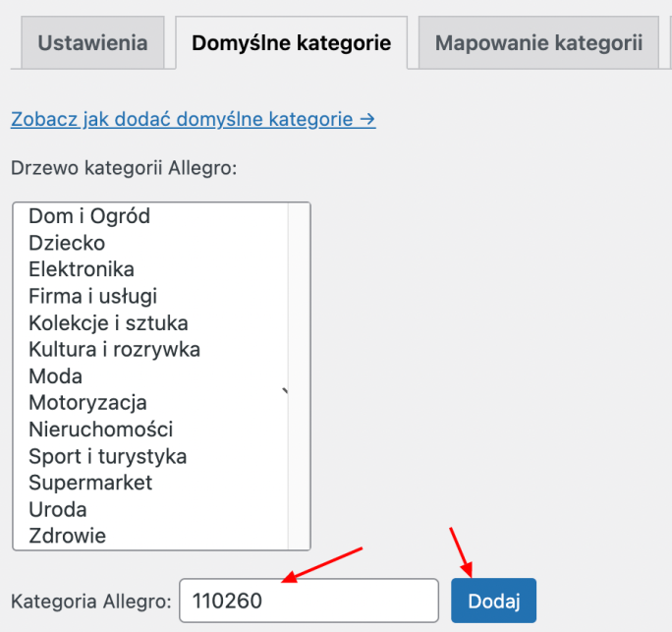The image size is (672, 632).
Task: Switch to the Ustawienia tab
Action: click(92, 42)
